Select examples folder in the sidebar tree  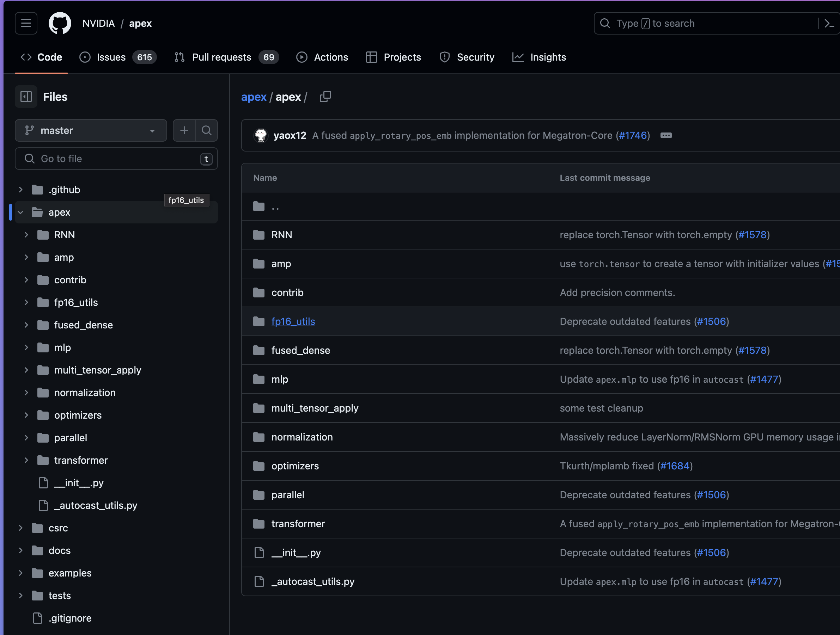click(x=70, y=573)
